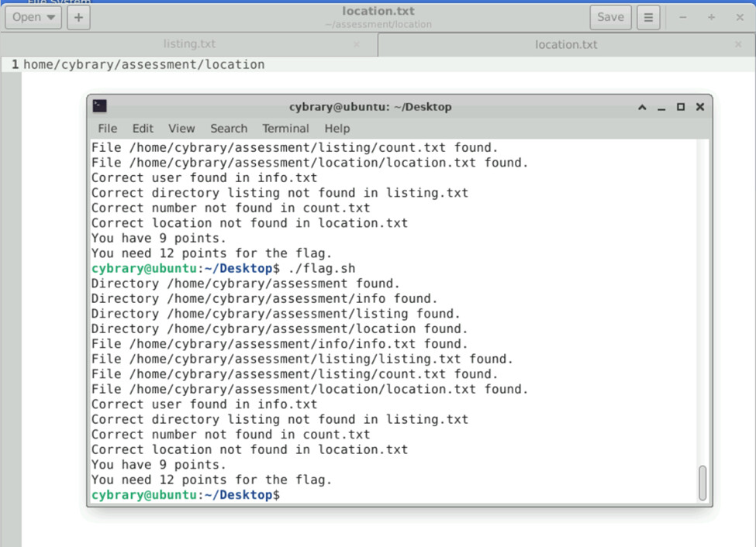Open the terminal Edit menu
Viewport: 756px width, 547px height.
[143, 129]
